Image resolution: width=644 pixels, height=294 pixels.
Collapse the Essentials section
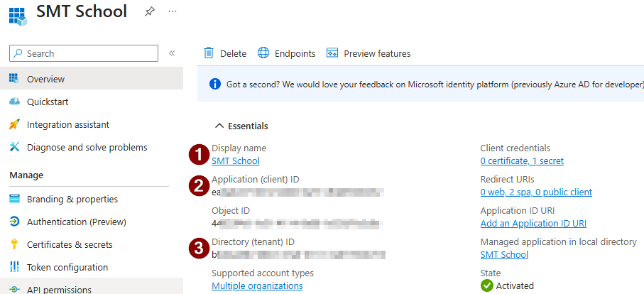pos(219,126)
